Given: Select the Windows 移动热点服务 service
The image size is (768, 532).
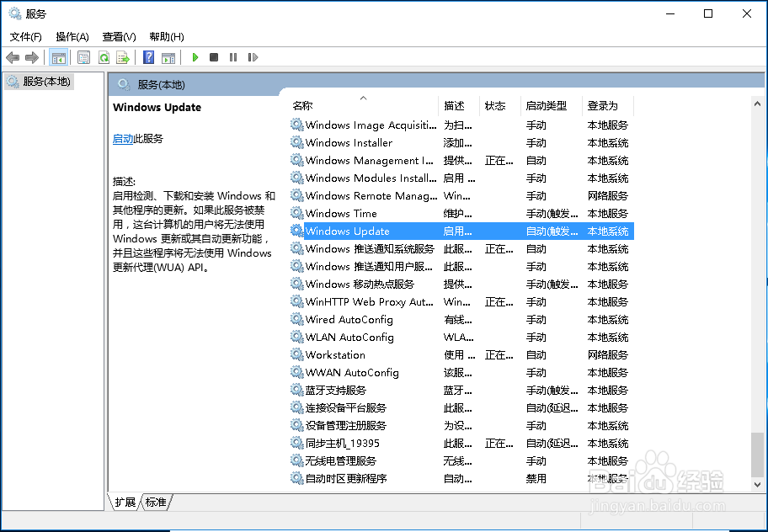Looking at the screenshot, I should click(x=360, y=284).
